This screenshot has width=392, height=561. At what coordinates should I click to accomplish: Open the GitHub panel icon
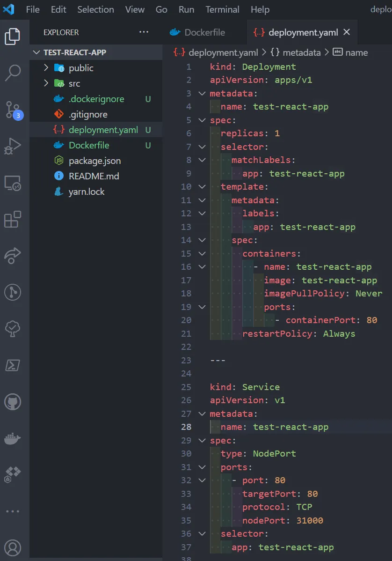13,402
